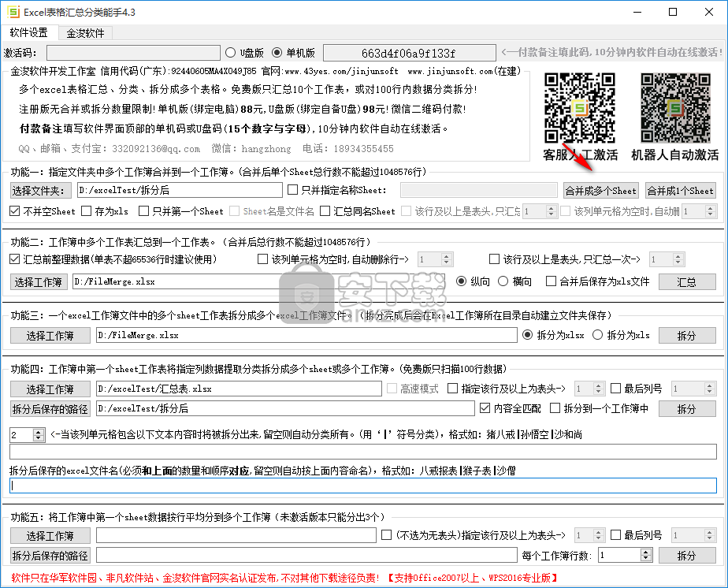Click the 汇总 button
The width and height of the screenshot is (728, 588).
click(687, 282)
